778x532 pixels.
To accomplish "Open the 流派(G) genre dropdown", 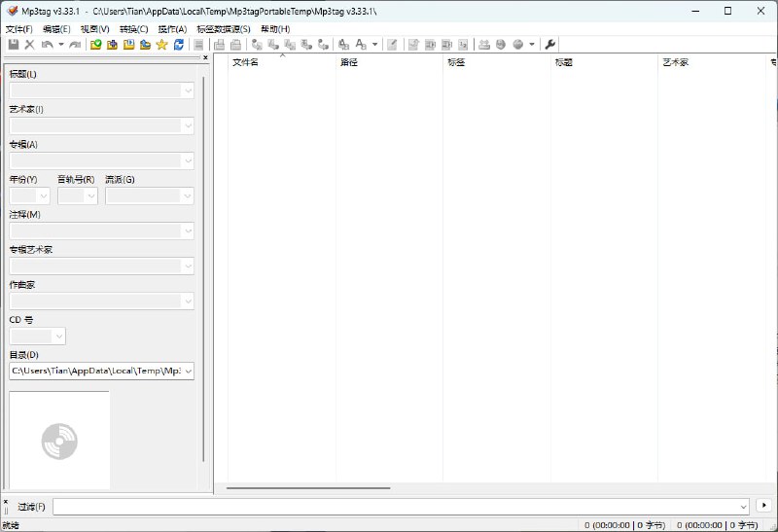I will pyautogui.click(x=188, y=195).
